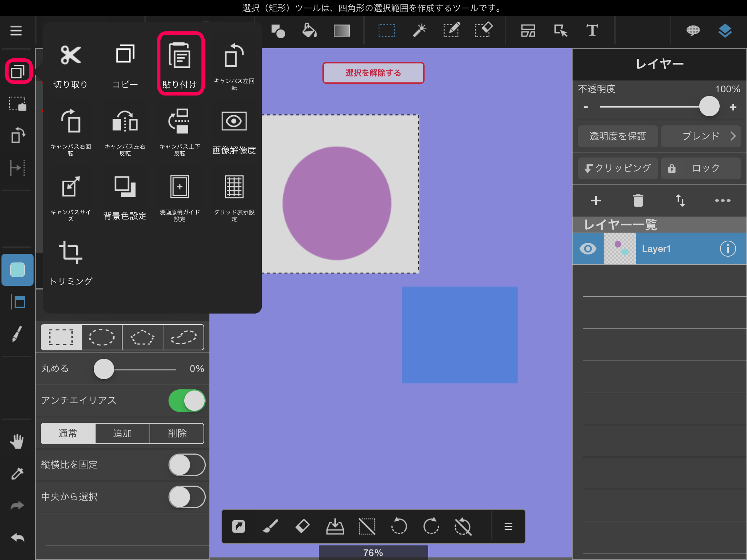Select the Magic Wand tool
The image size is (747, 560).
pyautogui.click(x=419, y=31)
